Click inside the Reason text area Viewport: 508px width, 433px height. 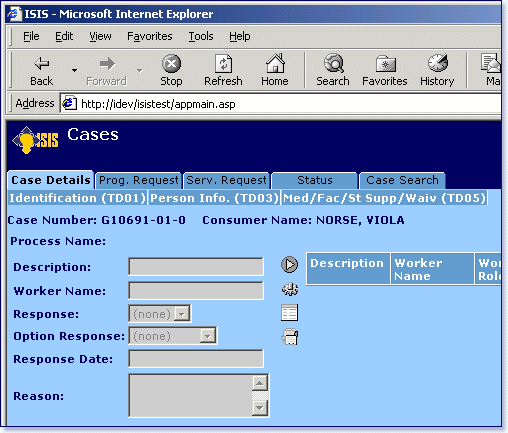click(x=190, y=396)
